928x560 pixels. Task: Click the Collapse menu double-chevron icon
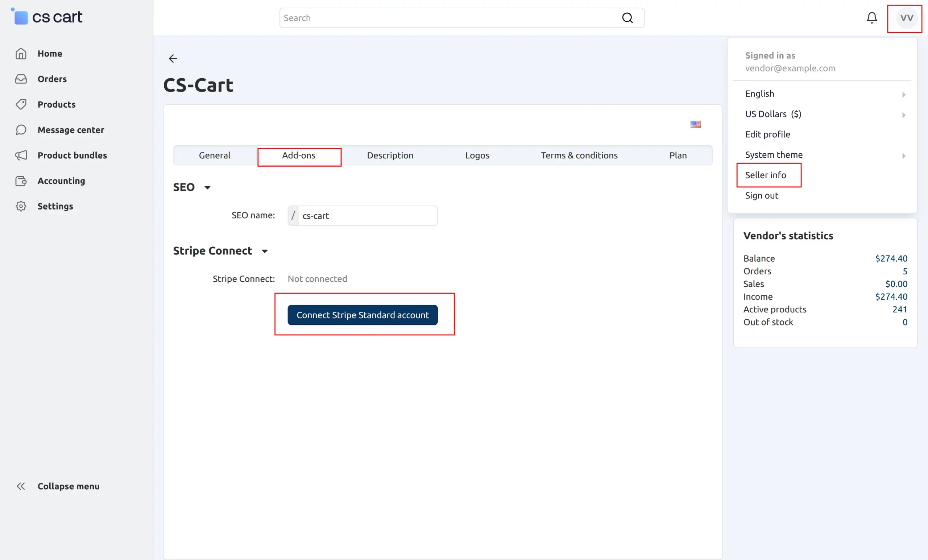pyautogui.click(x=21, y=486)
